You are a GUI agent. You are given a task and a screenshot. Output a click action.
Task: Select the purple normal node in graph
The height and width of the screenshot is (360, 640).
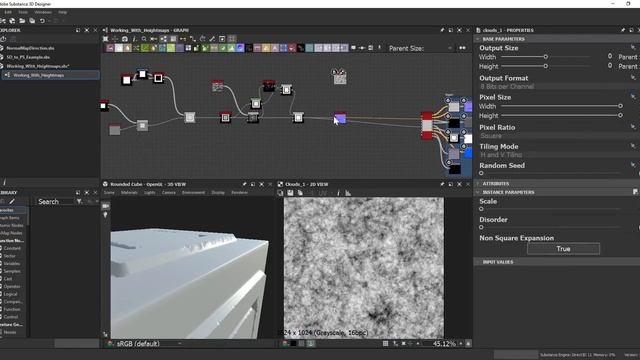point(340,118)
